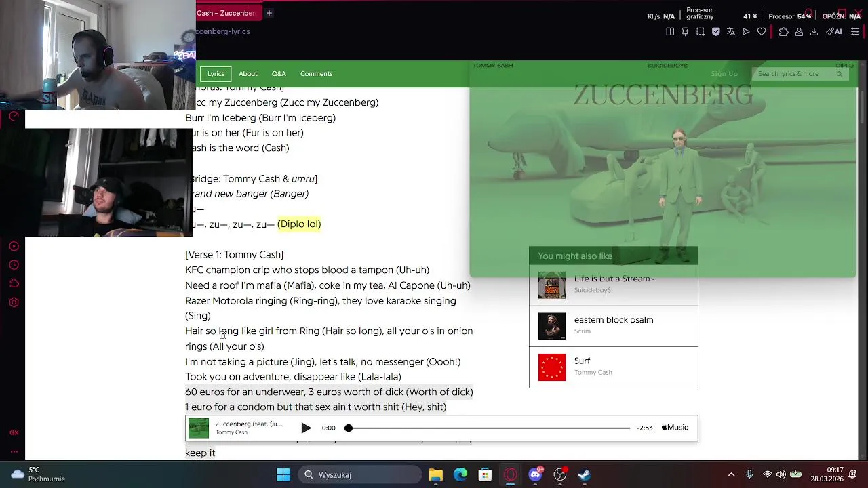Switch to the Comments tab
This screenshot has height=488, width=868.
pyautogui.click(x=316, y=73)
